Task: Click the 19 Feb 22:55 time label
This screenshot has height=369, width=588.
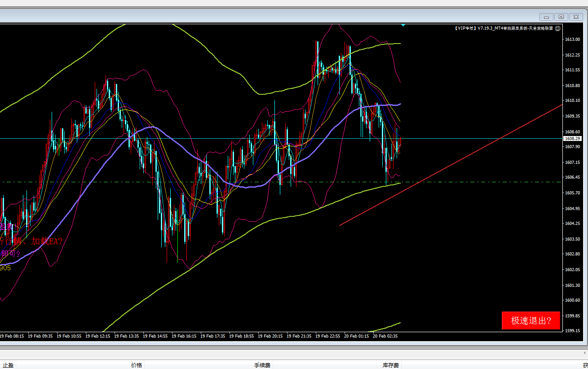Action: (x=328, y=336)
